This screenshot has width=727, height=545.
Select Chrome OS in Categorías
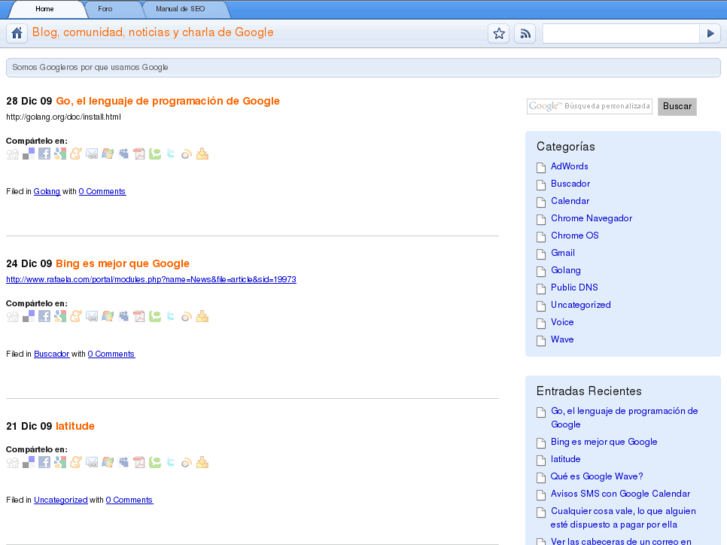[574, 236]
